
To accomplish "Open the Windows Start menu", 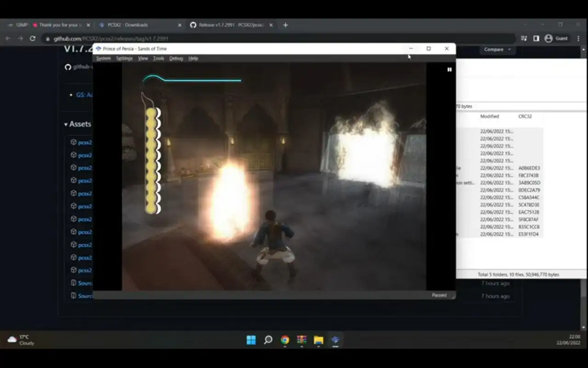I will pyautogui.click(x=251, y=340).
